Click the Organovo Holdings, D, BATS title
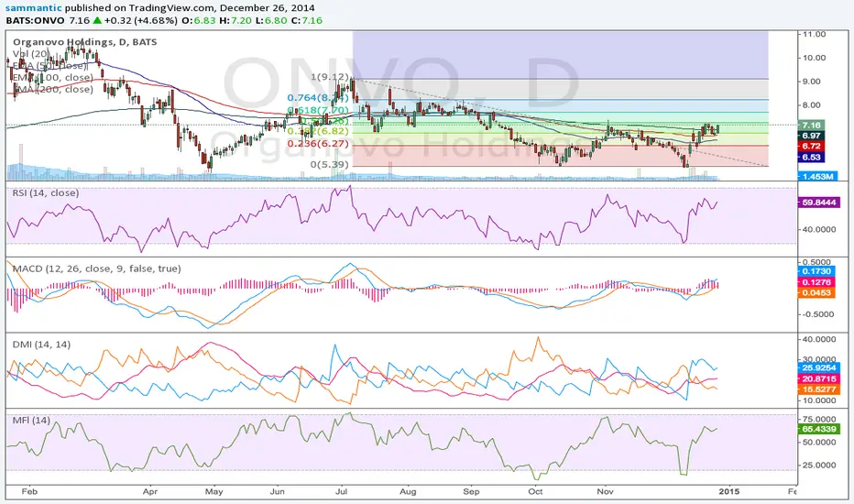 (84, 42)
